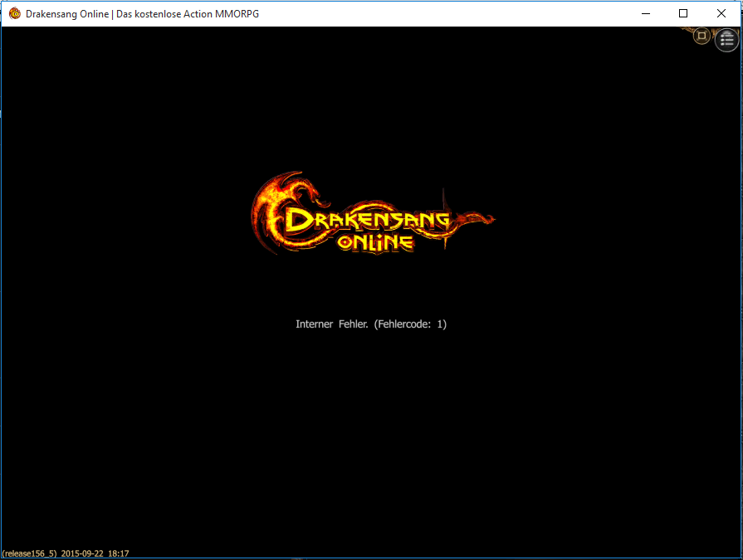Image resolution: width=743 pixels, height=560 pixels.
Task: Select the 'Interner Fehler. (Fehlercode: 1)' message
Action: coord(371,324)
